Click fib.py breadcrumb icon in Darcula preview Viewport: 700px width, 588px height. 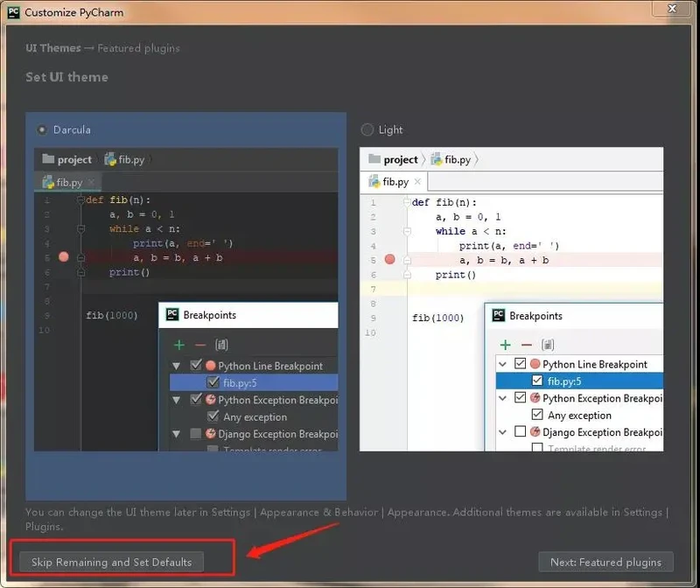click(x=110, y=159)
